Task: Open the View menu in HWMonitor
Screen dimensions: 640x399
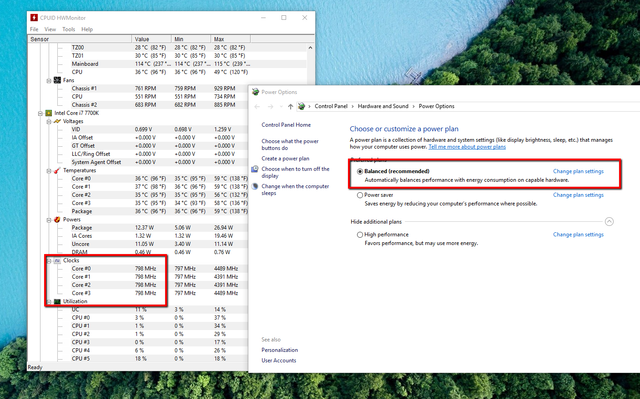Action: [50, 29]
